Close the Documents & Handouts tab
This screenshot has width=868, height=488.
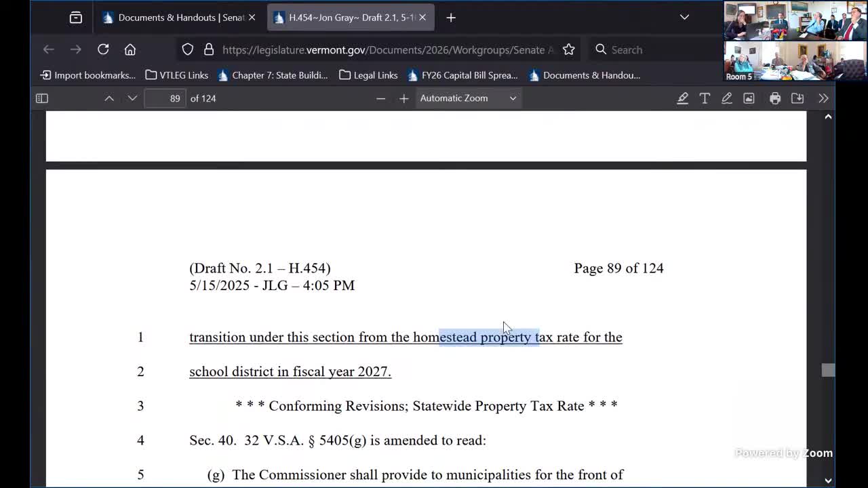[252, 18]
